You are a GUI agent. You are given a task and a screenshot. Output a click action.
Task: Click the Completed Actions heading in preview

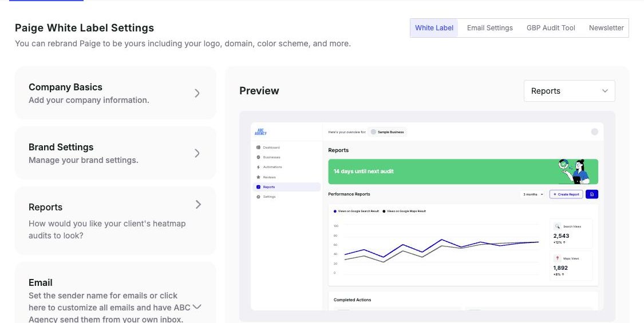353,300
